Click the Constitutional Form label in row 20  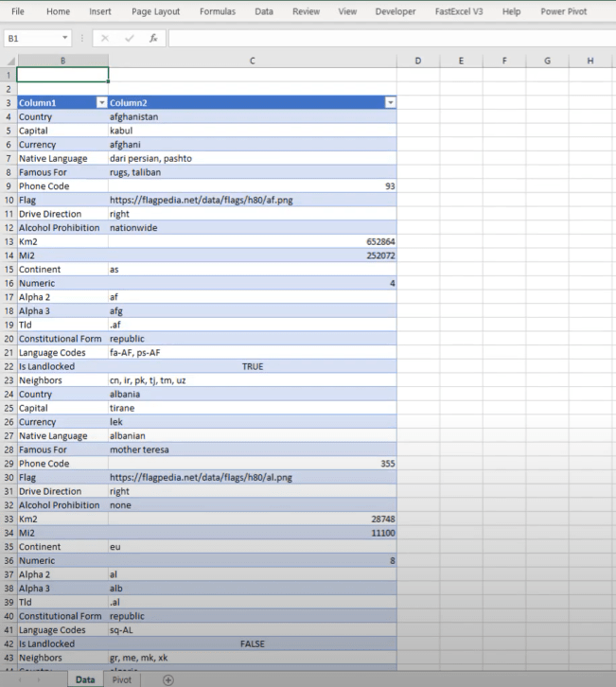click(x=60, y=339)
